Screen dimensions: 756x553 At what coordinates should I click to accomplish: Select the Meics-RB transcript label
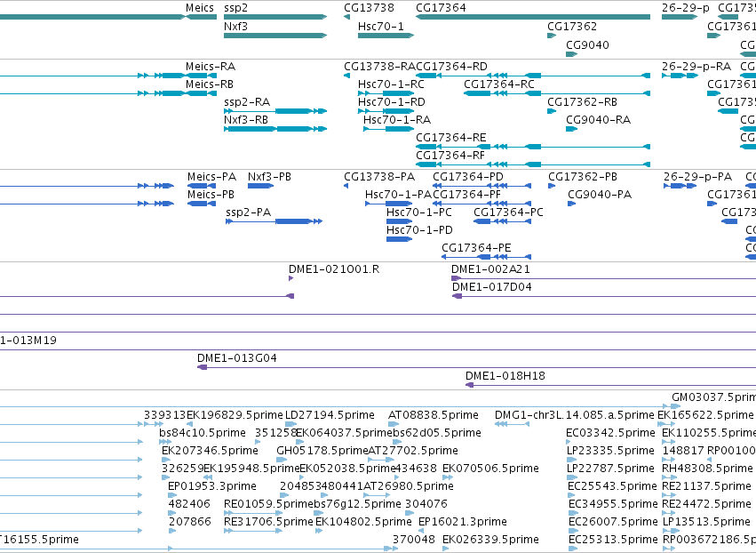tap(210, 84)
